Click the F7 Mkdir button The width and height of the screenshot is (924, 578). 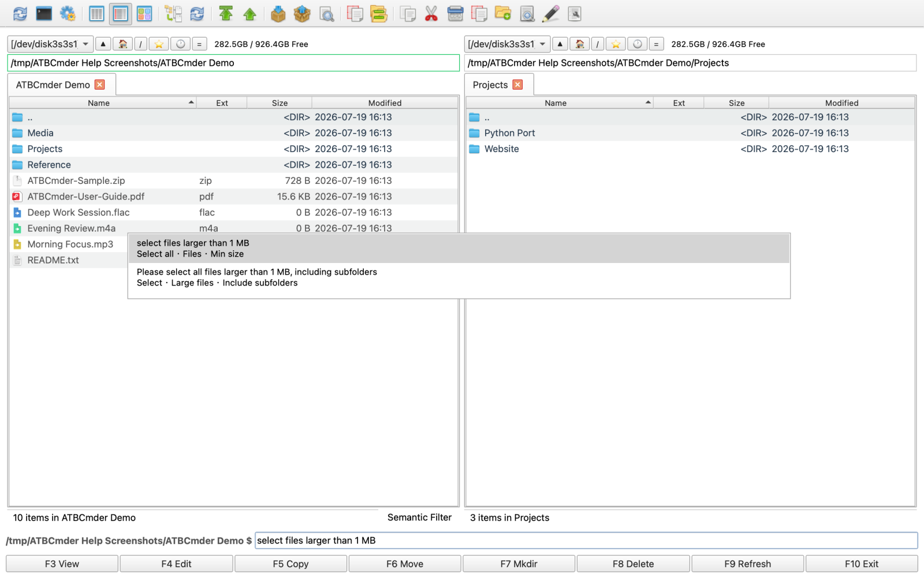pyautogui.click(x=519, y=564)
